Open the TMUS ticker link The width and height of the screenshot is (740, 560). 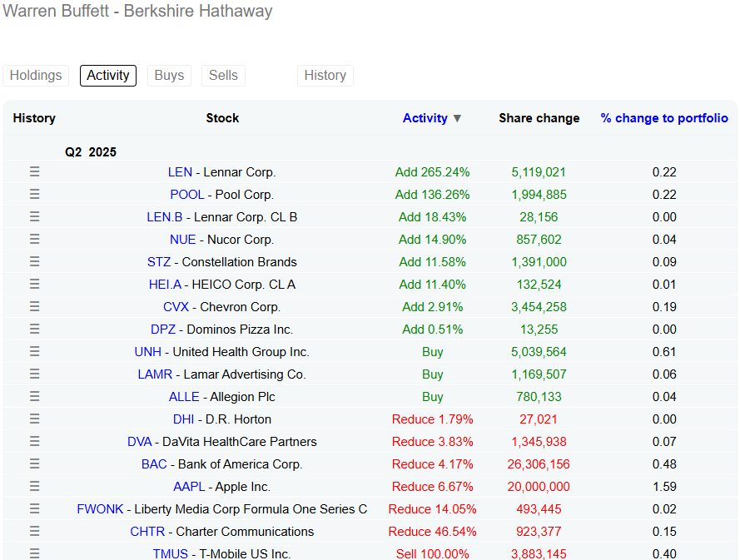tap(171, 554)
